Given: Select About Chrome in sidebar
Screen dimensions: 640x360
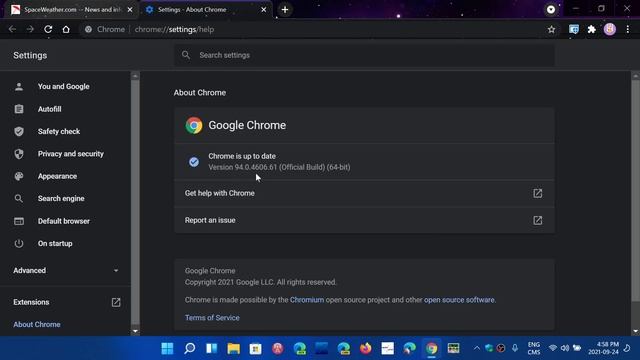Looking at the screenshot, I should pos(37,324).
